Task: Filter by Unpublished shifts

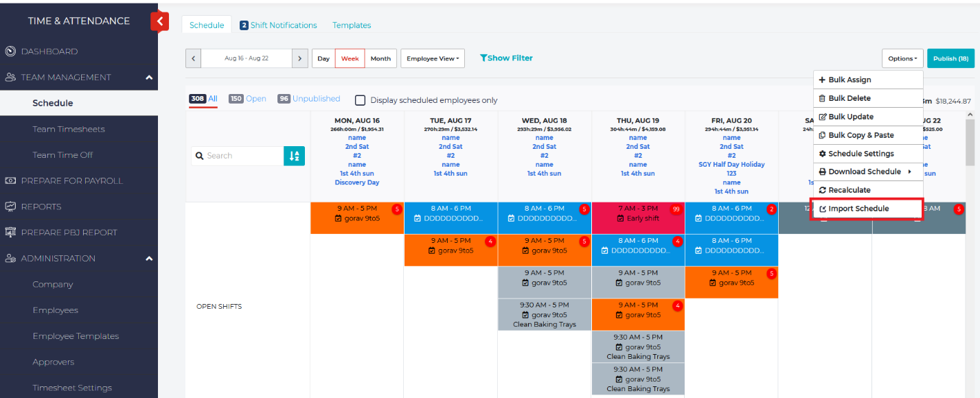Action: point(316,99)
